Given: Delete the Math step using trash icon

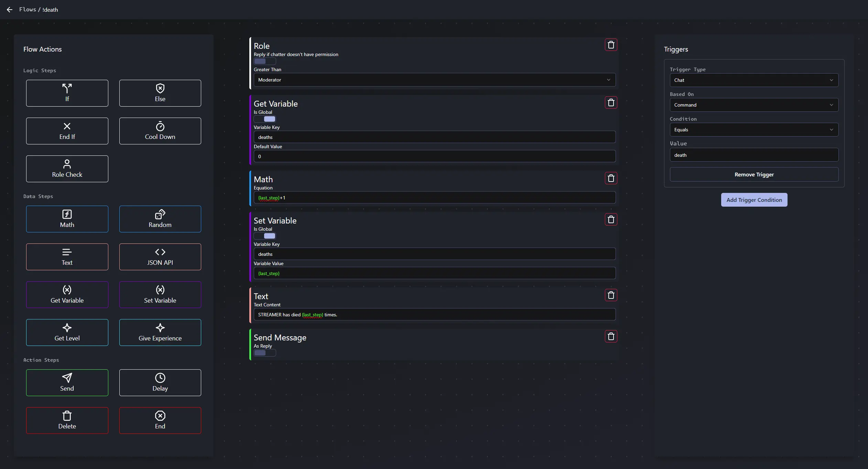Looking at the screenshot, I should pyautogui.click(x=610, y=178).
